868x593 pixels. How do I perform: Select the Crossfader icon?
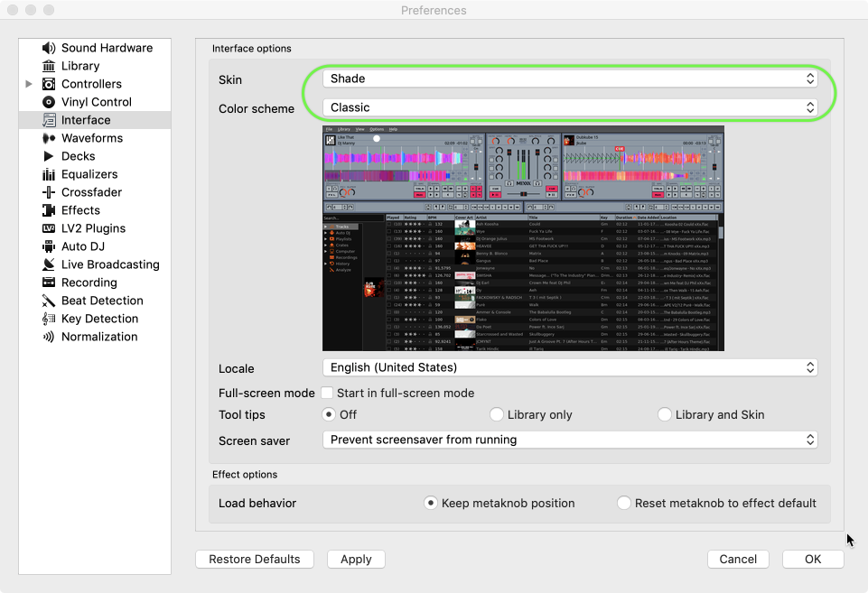(x=49, y=192)
